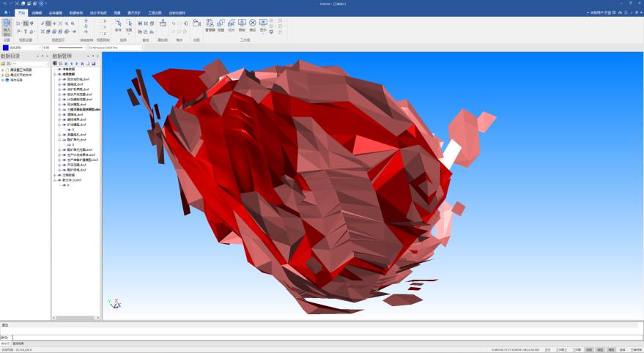This screenshot has height=353, width=644.
Task: Click the undo arrow icon in ribbon
Action: (174, 23)
